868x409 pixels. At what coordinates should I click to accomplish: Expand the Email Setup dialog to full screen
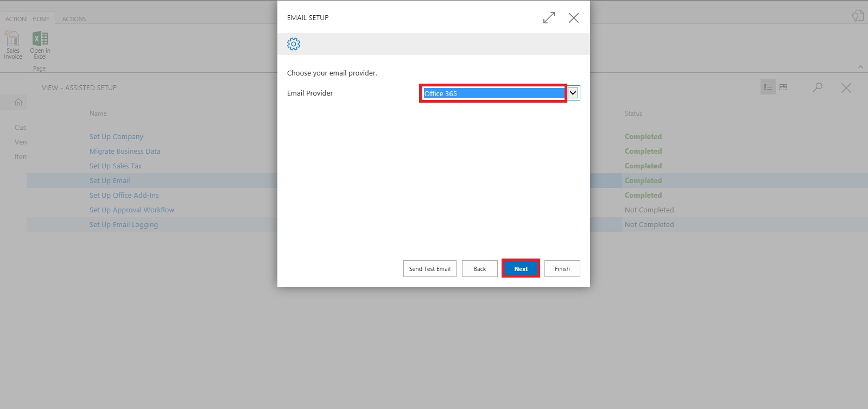point(549,18)
